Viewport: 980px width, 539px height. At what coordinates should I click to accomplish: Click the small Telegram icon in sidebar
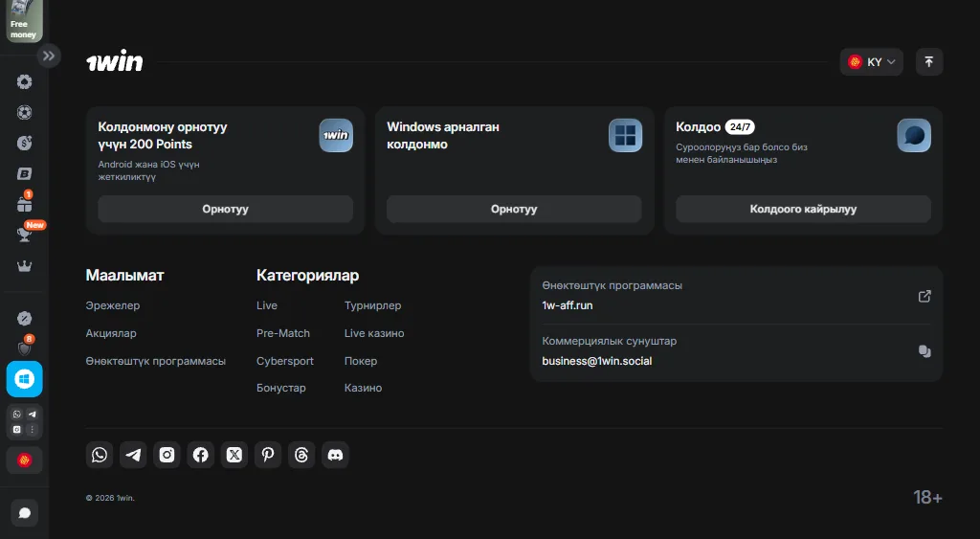(x=32, y=414)
